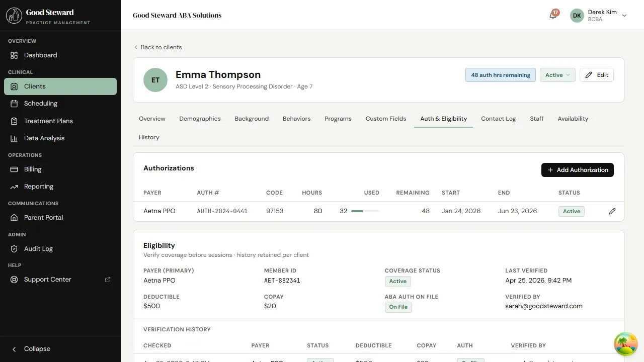644x362 pixels.
Task: Switch to the Demographics tab
Action: coord(200,119)
